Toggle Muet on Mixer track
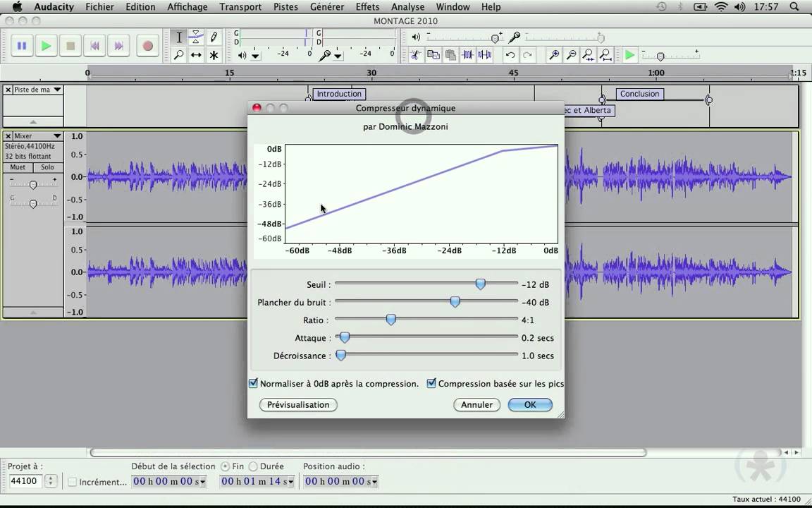Image resolution: width=812 pixels, height=508 pixels. click(x=18, y=167)
